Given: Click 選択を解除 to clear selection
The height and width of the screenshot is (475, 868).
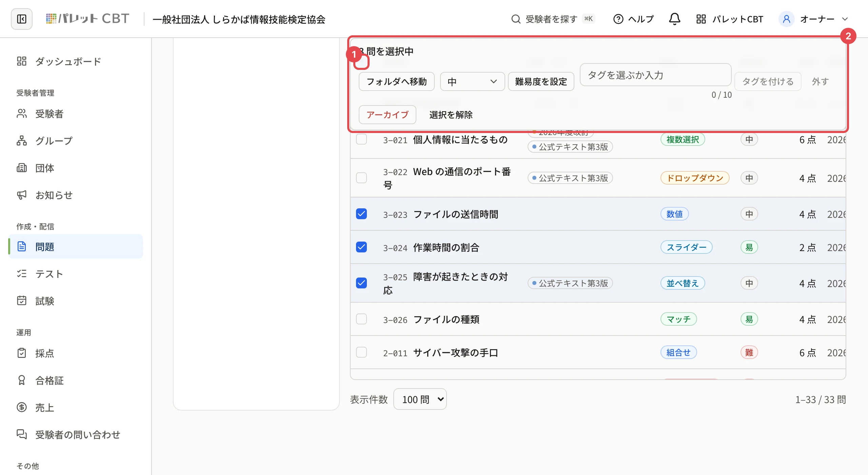Looking at the screenshot, I should tap(451, 115).
